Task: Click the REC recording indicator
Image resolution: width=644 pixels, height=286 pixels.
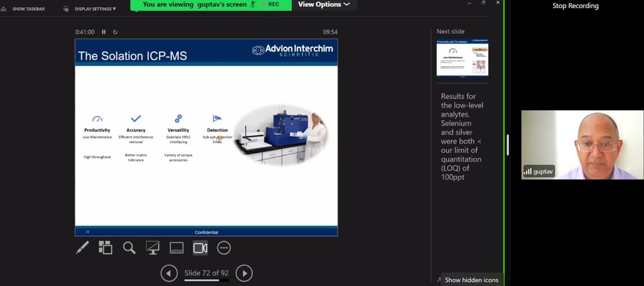Action: tap(270, 4)
